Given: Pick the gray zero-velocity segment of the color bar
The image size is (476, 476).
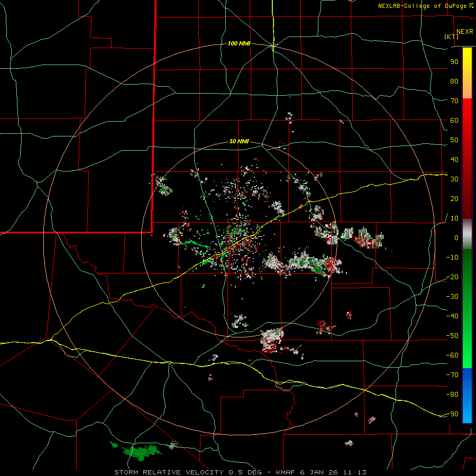Looking at the screenshot, I should [x=467, y=234].
